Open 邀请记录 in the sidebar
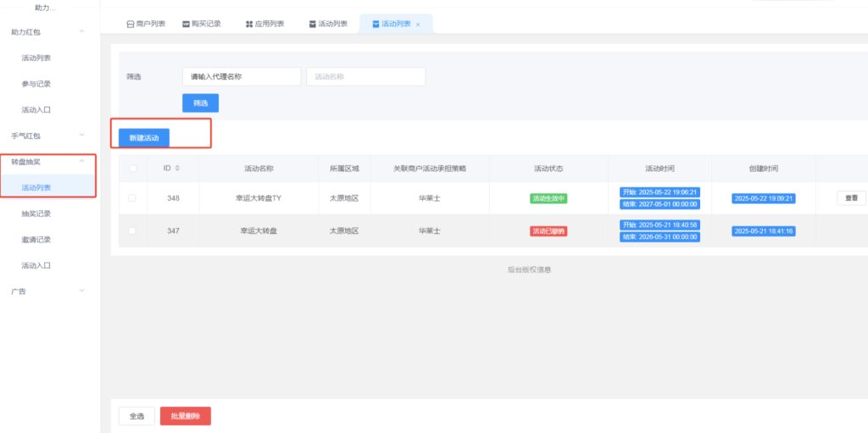868x433 pixels. click(x=36, y=240)
